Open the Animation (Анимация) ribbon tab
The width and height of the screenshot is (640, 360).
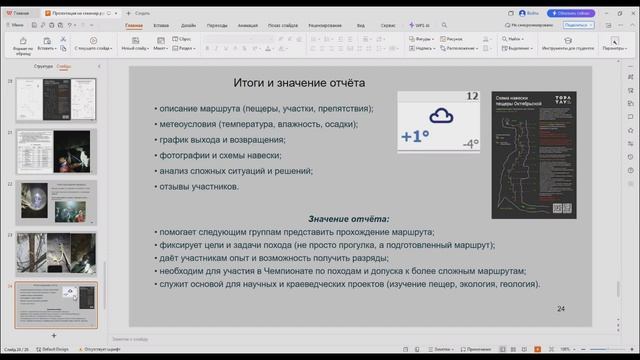[x=248, y=25]
